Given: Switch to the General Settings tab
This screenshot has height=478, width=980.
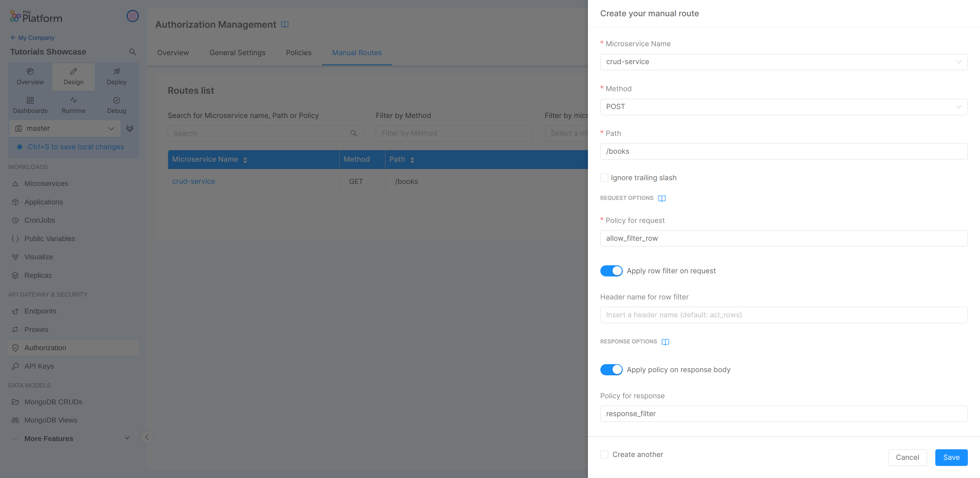Looking at the screenshot, I should coord(237,53).
